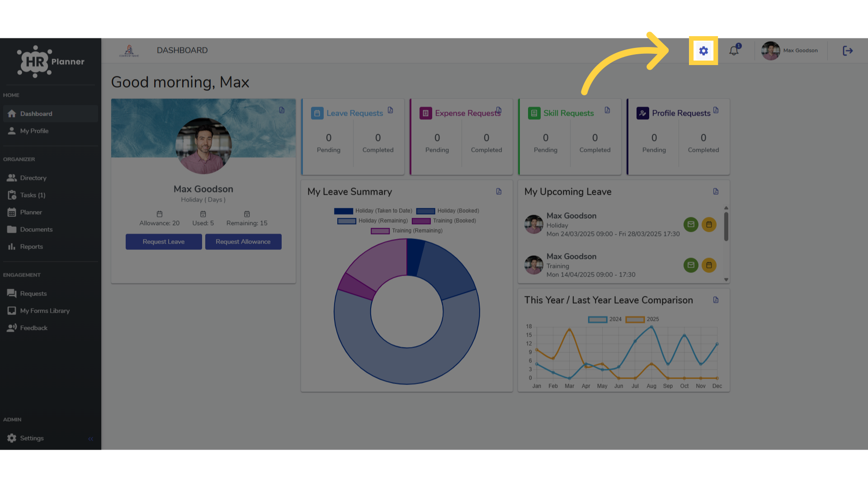Click scrollbar down arrow in Upcoming Leave
This screenshot has width=868, height=488.
point(726,280)
